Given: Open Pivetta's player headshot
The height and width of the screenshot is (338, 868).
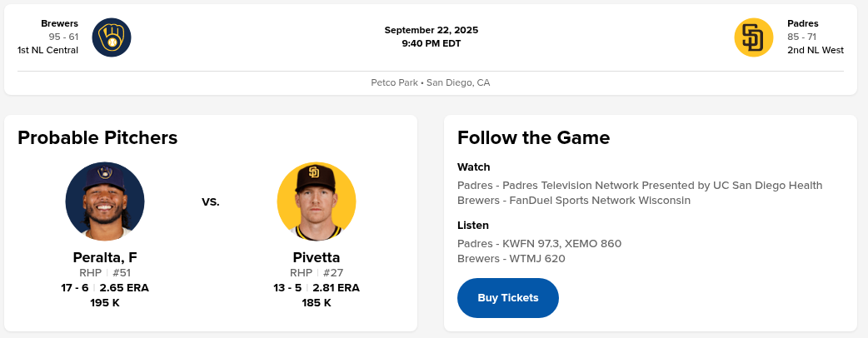Looking at the screenshot, I should (x=317, y=201).
